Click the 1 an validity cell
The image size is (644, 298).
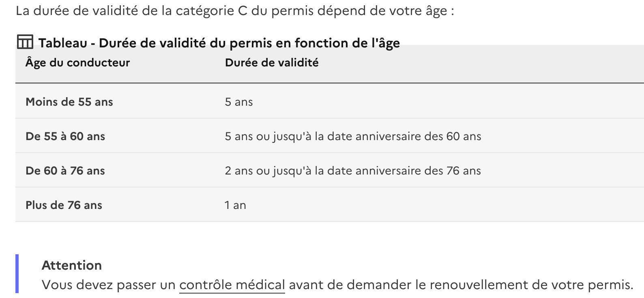(x=235, y=205)
